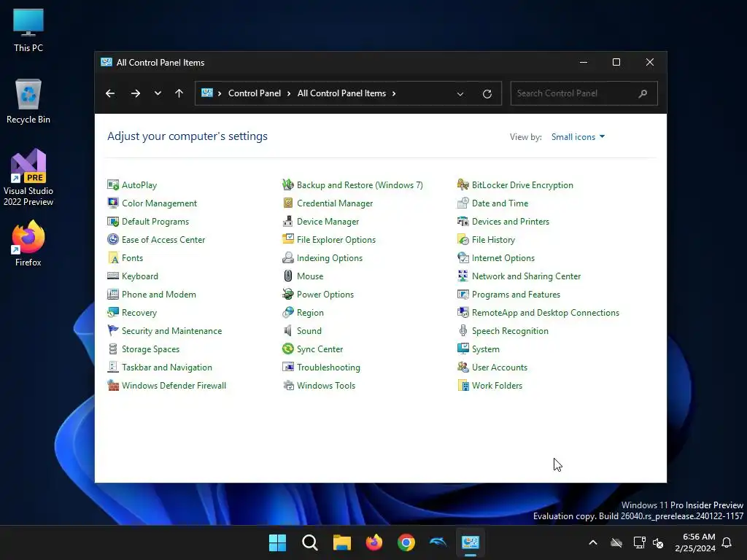Viewport: 747px width, 560px height.
Task: Click the Date and Time icon
Action: [462, 203]
